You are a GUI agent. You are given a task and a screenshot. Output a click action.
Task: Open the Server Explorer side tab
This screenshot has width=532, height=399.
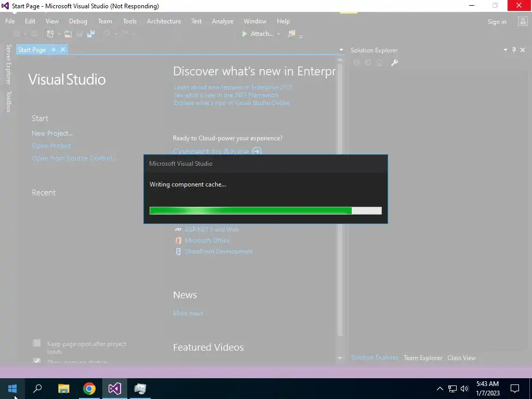tap(8, 64)
